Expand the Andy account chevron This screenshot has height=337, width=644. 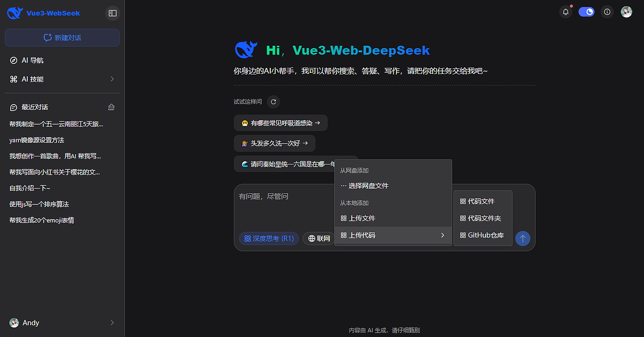111,322
